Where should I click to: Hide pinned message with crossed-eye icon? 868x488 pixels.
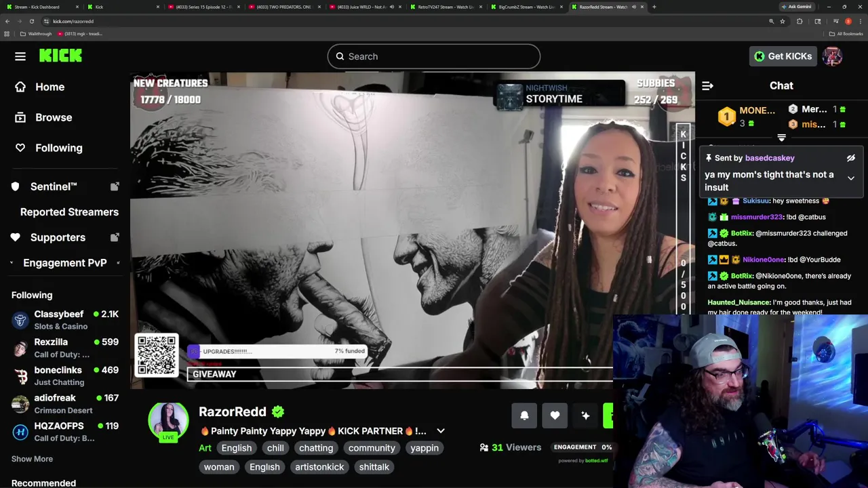(851, 158)
